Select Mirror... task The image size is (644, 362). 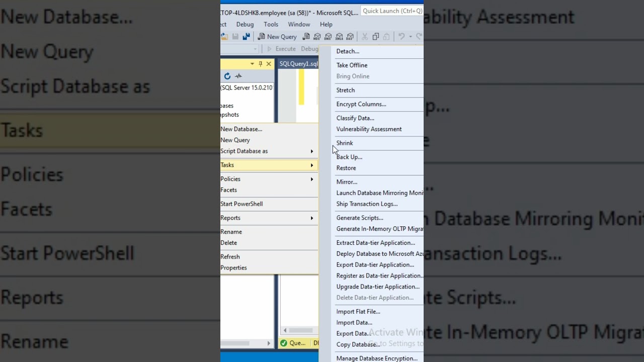click(371, 182)
